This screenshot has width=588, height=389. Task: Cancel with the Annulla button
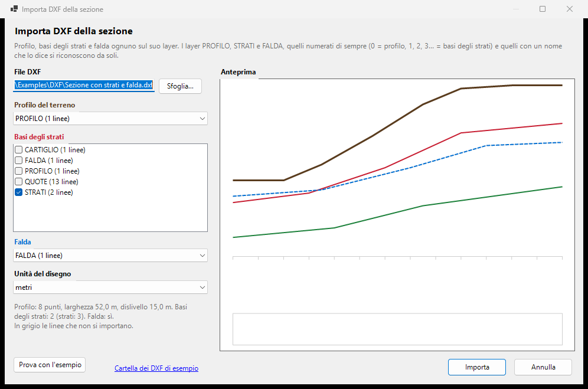pyautogui.click(x=543, y=367)
